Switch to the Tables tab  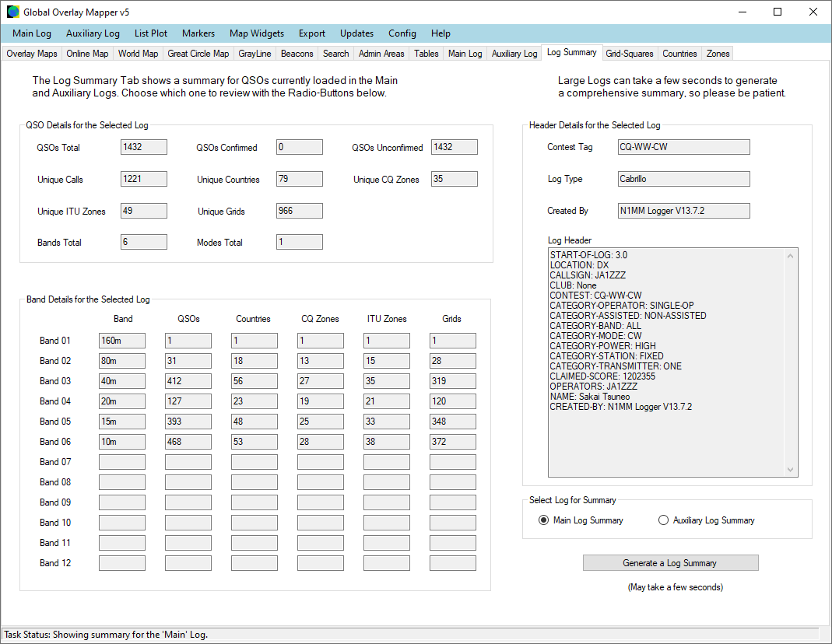click(x=427, y=54)
